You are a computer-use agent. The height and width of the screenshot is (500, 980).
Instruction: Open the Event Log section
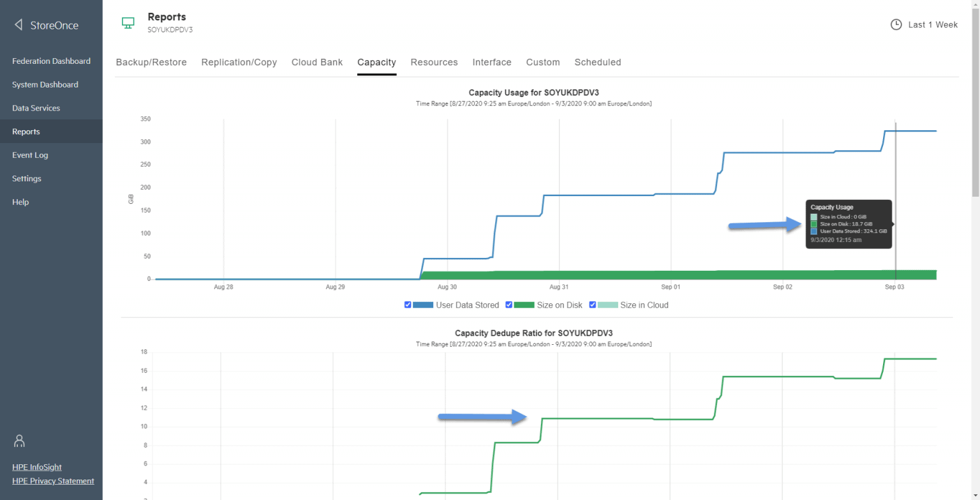[x=29, y=155]
